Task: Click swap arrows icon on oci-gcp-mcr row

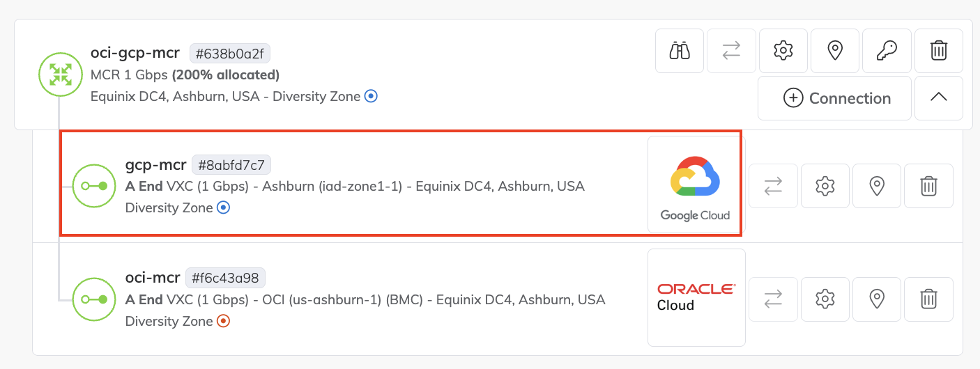Action: [731, 51]
